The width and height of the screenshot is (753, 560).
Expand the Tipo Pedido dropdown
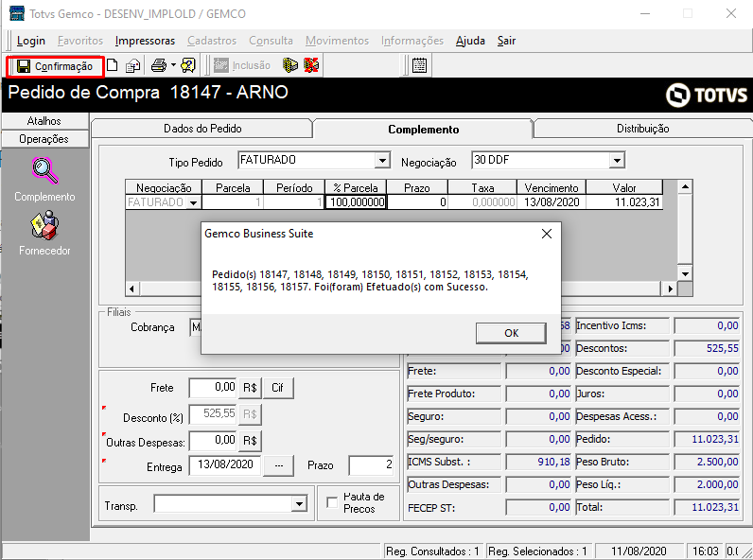382,160
